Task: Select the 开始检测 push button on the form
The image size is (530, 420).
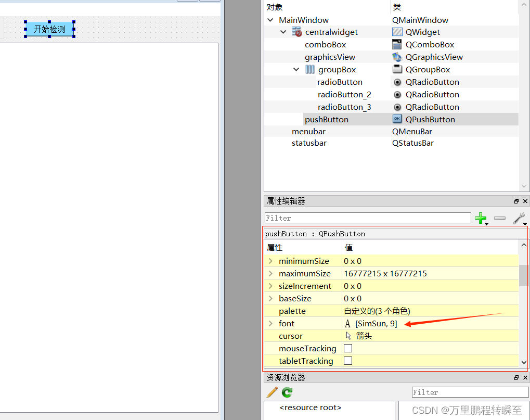Action: pyautogui.click(x=49, y=29)
